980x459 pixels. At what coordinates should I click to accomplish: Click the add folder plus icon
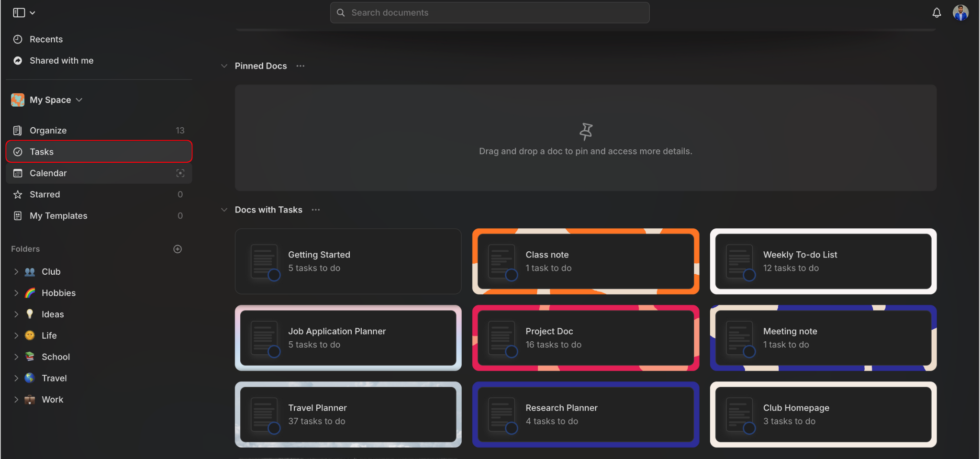[178, 249]
